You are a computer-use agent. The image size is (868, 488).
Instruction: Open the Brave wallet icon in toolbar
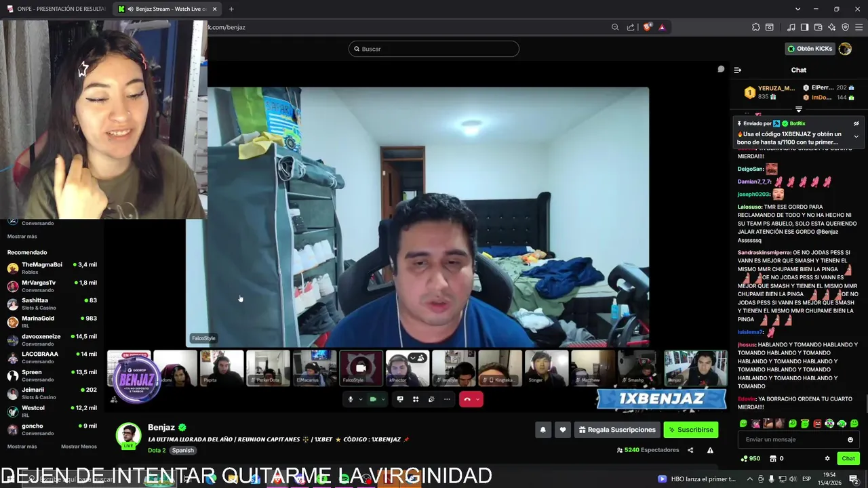coord(818,27)
